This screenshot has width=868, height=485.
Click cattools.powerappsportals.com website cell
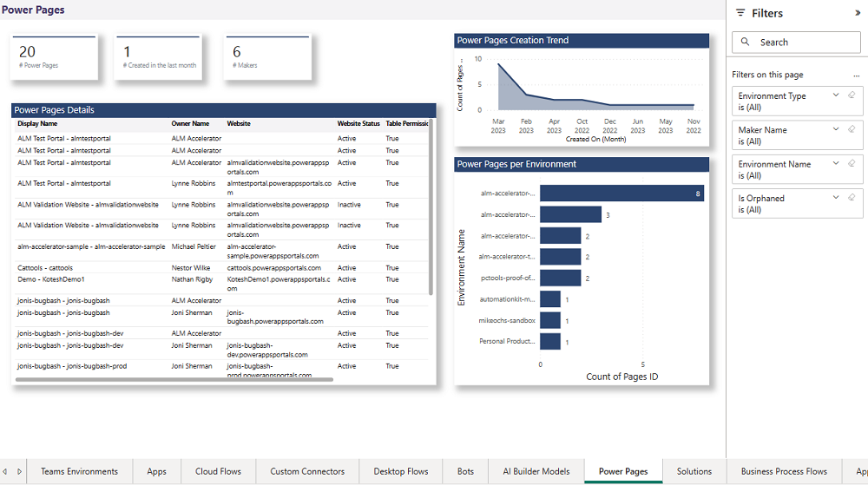274,268
